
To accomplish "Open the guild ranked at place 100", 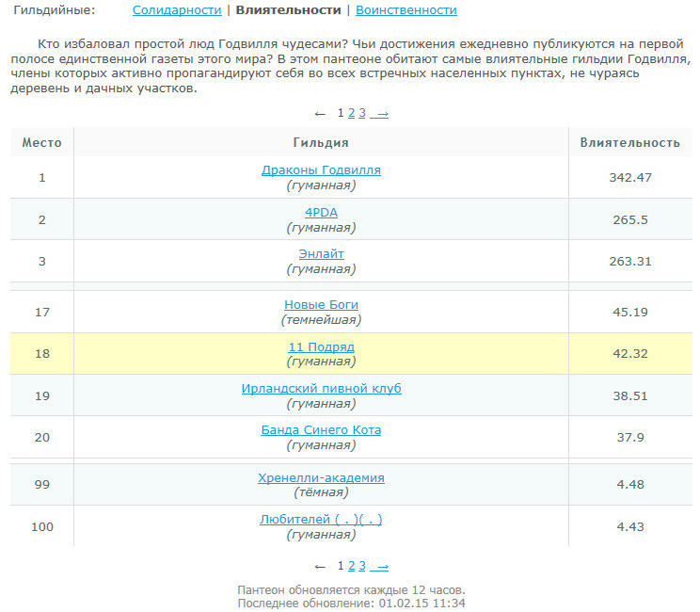I will pos(321,520).
